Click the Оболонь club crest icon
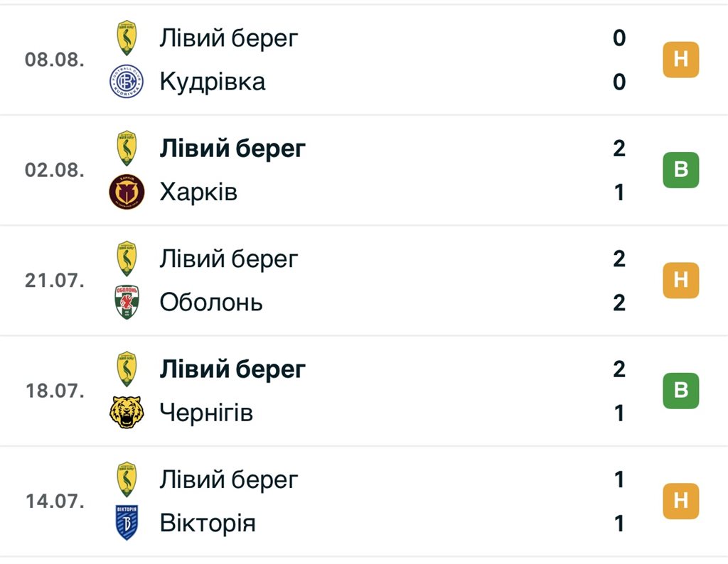 coord(127,302)
